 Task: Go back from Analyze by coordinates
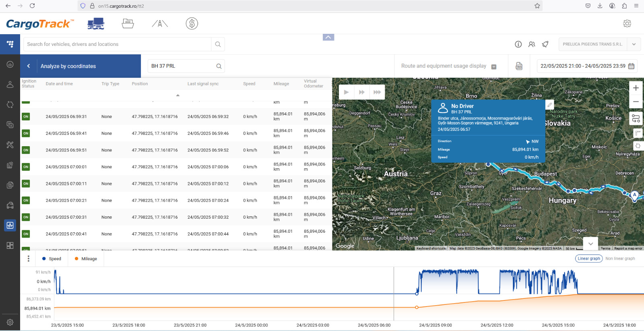[x=29, y=66]
